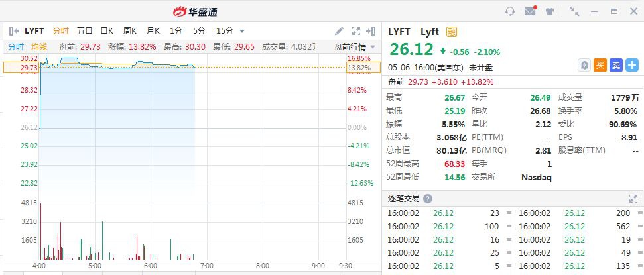Select the pencil drawing tool
Viewport: 644px width, 275px height.
[339, 30]
